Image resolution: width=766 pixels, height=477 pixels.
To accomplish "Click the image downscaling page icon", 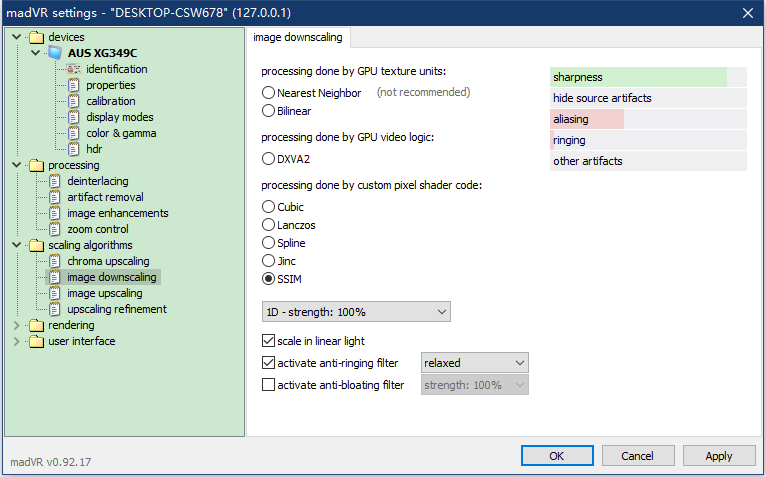I will click(x=55, y=277).
